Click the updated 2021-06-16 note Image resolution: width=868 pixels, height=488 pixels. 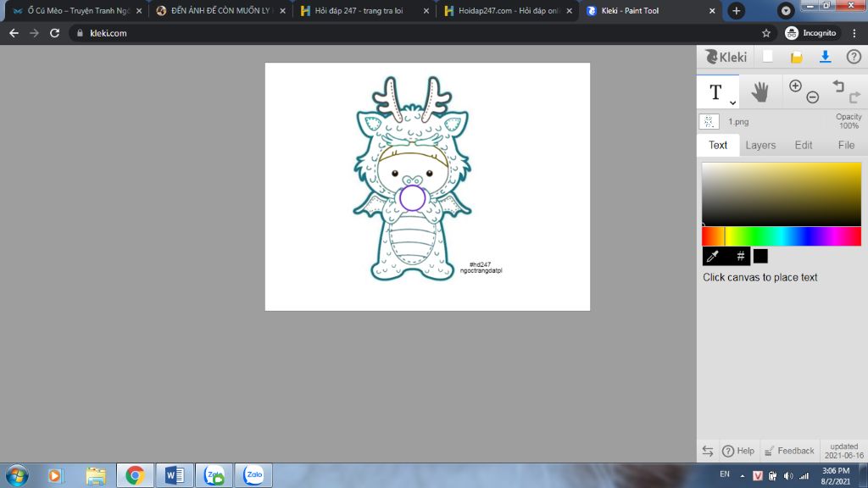pos(843,451)
